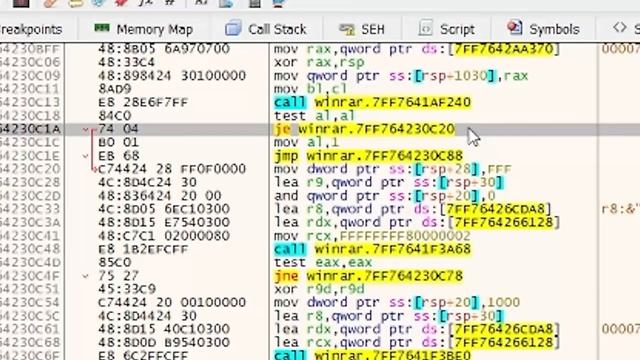Viewport: 640px width, 360px height.
Task: Click the 'r8:&' comment cell
Action: 620,209
